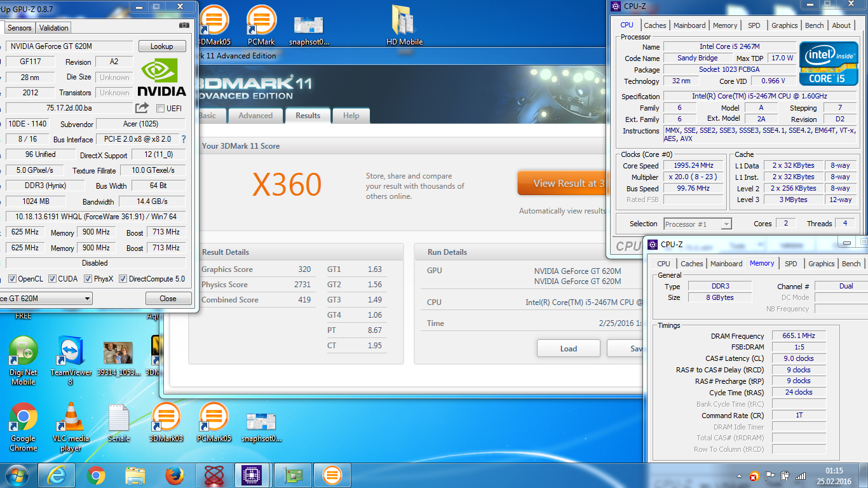868x488 pixels.
Task: Show hidden system tray icons
Action: (740, 475)
